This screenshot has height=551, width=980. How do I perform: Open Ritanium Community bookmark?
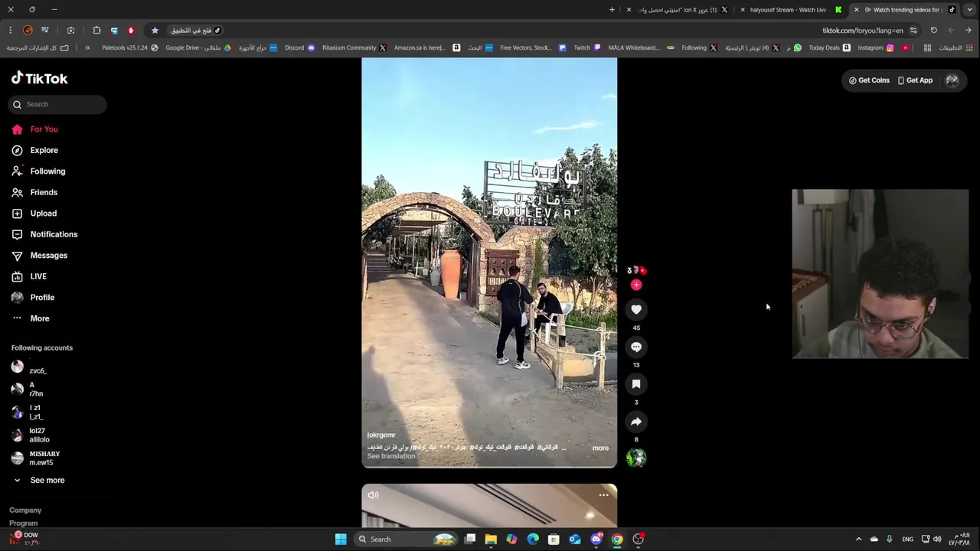click(x=354, y=47)
